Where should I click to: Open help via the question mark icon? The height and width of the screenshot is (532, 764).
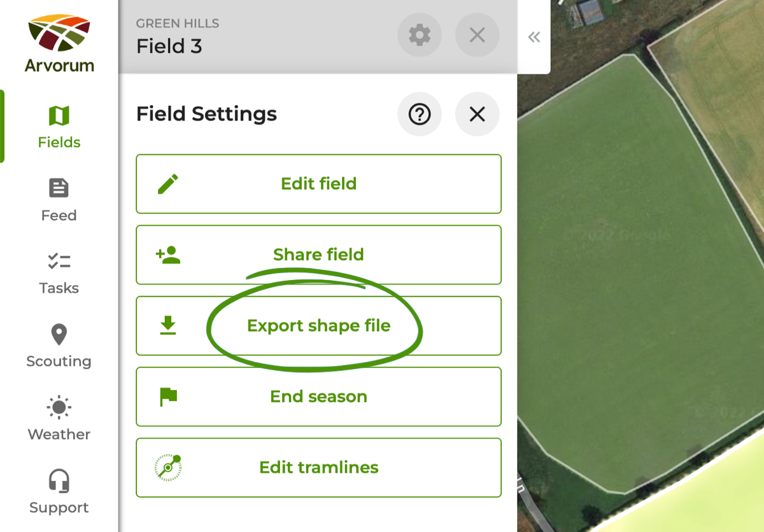[x=420, y=114]
